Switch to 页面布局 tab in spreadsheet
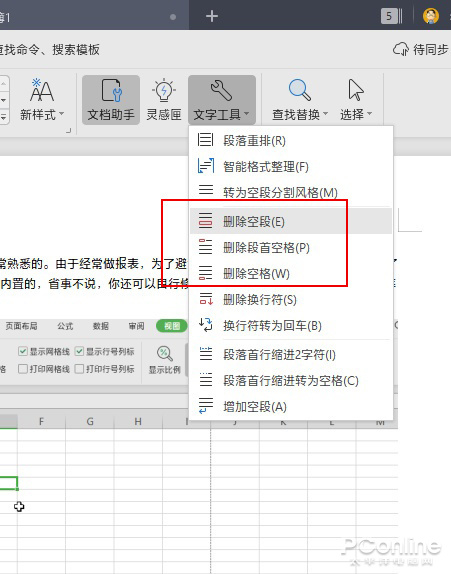Image resolution: width=451 pixels, height=574 pixels. pyautogui.click(x=21, y=326)
